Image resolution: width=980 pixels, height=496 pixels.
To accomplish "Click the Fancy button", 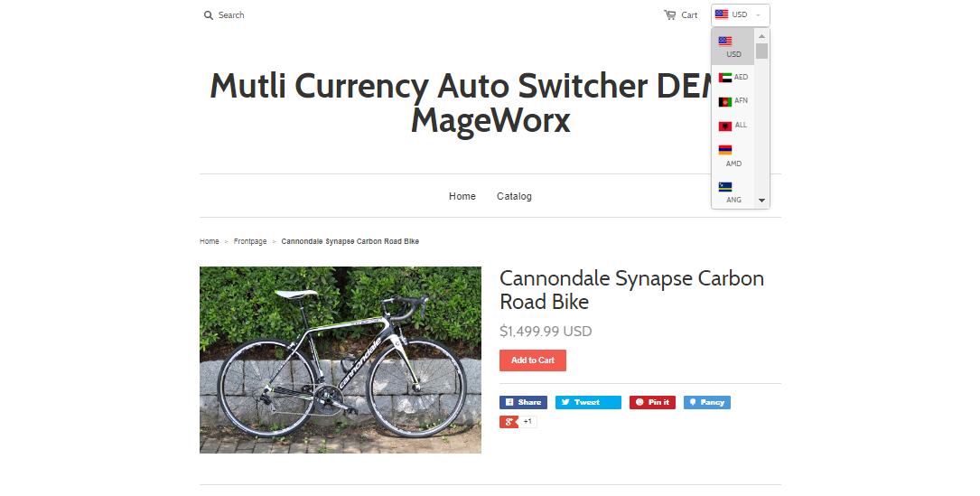I will (707, 402).
